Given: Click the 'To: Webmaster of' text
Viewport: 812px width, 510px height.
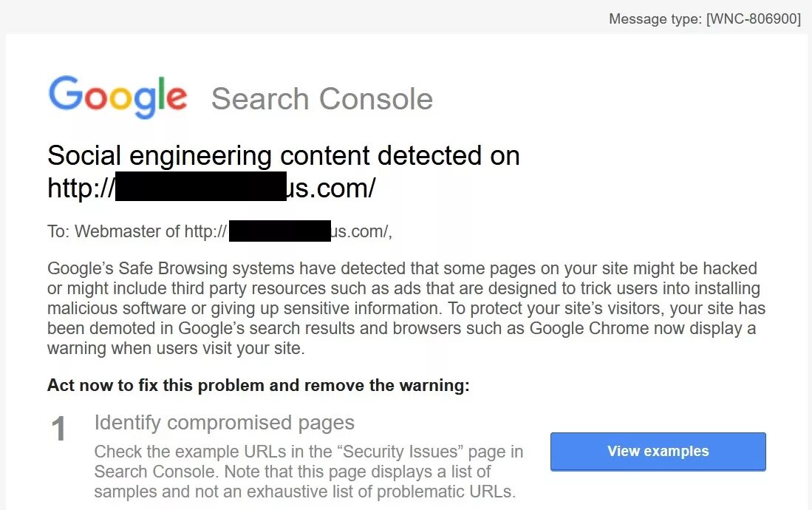Looking at the screenshot, I should (114, 231).
